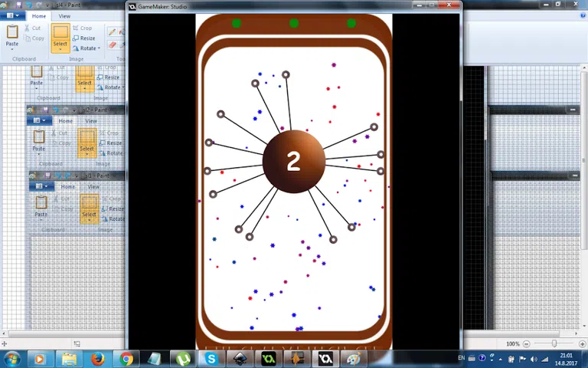Open Firefox from the taskbar
Screen dimensions: 588x368
97,359
